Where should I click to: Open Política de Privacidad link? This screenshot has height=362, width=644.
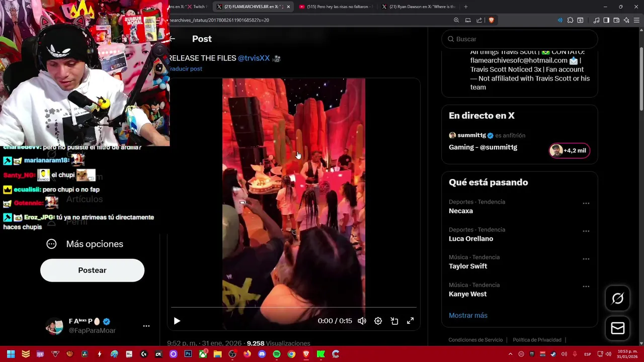coord(537,340)
